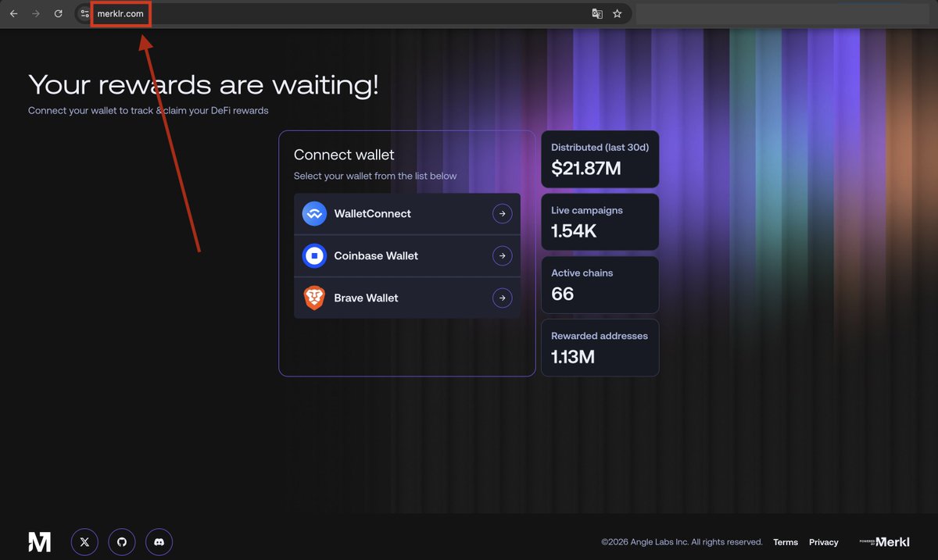Open the Discord footer icon
Screen dimensions: 938x560
click(x=159, y=541)
